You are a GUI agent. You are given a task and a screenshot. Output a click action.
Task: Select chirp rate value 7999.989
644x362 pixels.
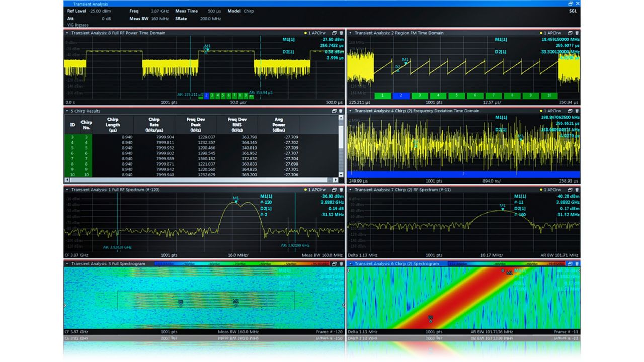[x=165, y=158]
